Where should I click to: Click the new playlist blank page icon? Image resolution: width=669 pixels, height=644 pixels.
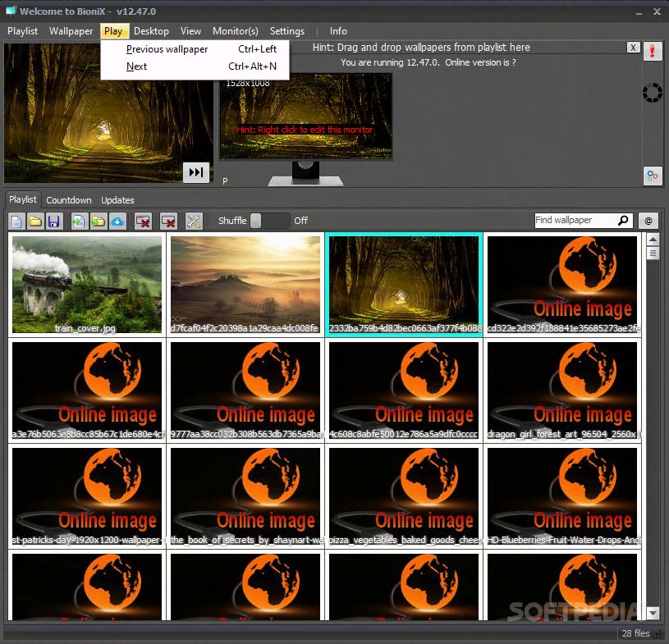pos(17,221)
